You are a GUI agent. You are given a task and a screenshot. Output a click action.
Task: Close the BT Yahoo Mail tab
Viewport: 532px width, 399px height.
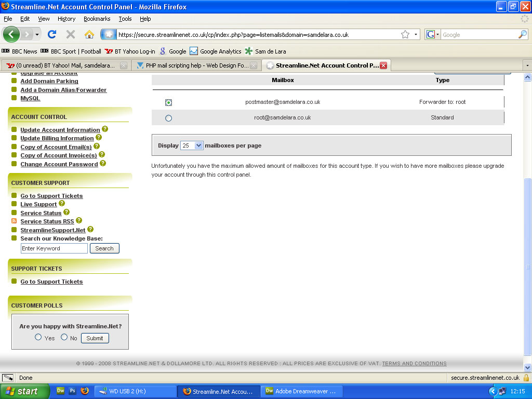124,65
